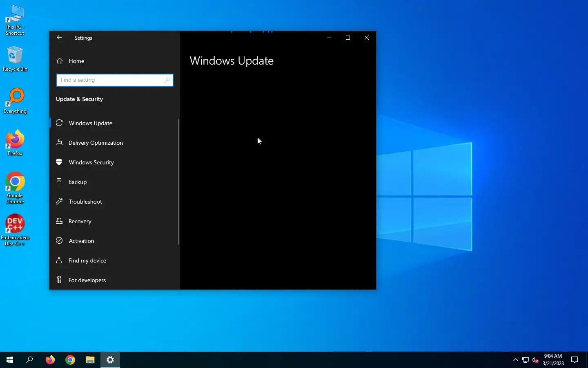Select Windows Update in the sidebar

click(114, 123)
